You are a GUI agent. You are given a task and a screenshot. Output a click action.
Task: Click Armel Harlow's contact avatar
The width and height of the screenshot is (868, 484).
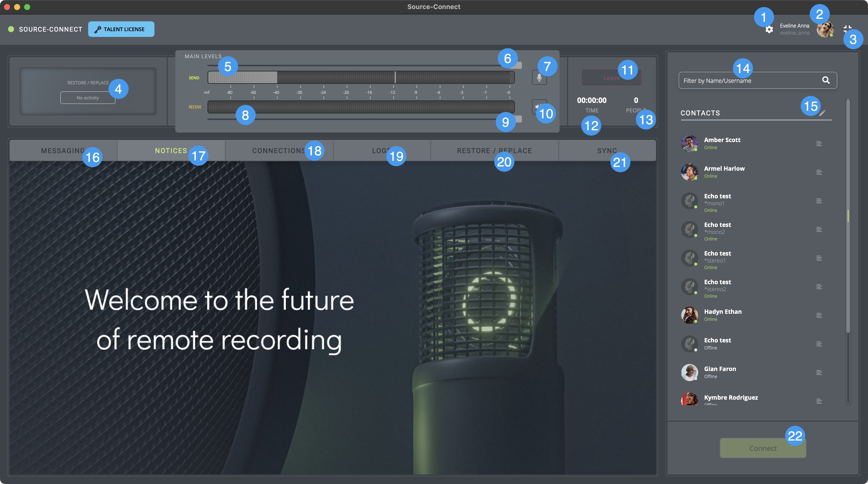[x=689, y=172]
